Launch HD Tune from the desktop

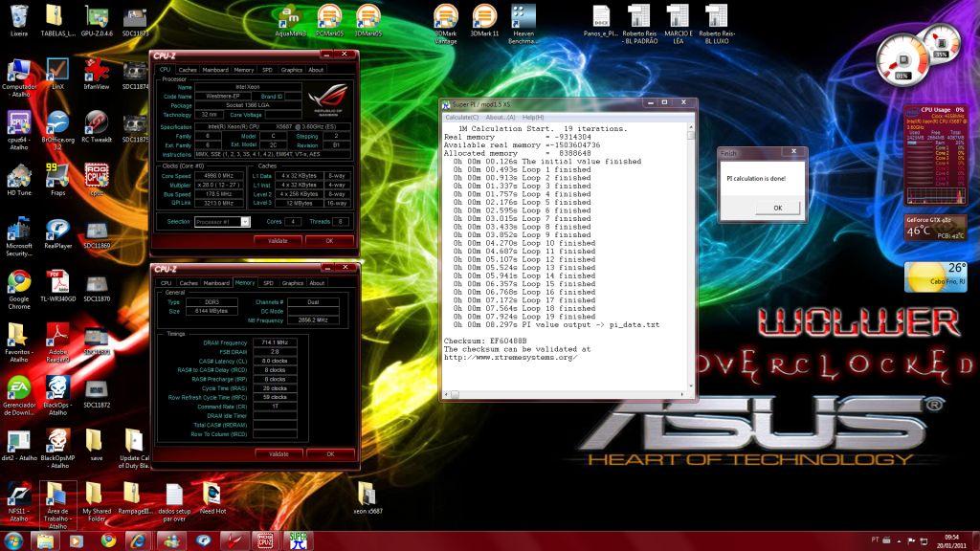[x=19, y=180]
